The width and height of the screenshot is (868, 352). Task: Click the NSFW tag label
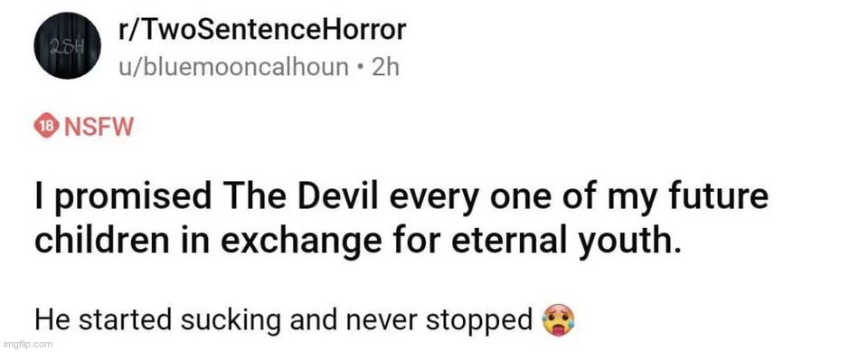tap(99, 127)
